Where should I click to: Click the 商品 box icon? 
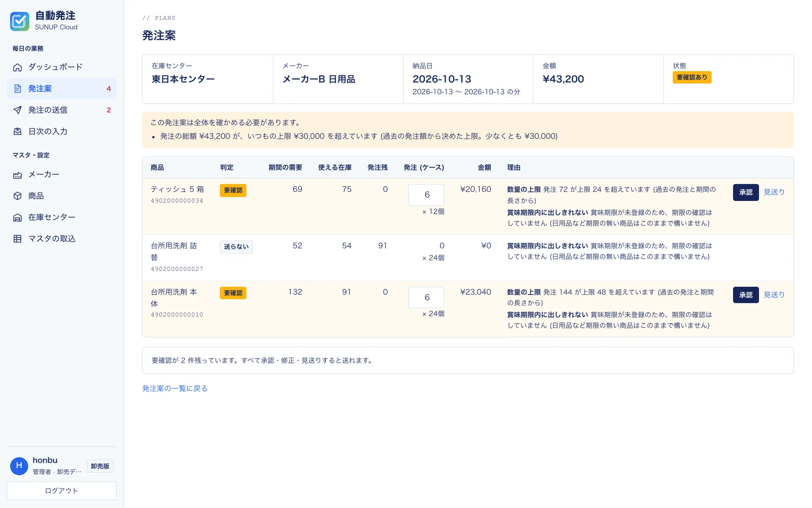[17, 196]
